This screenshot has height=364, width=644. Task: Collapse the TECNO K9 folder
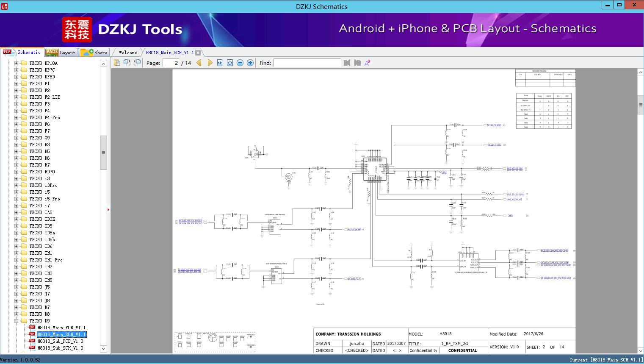pos(16,321)
